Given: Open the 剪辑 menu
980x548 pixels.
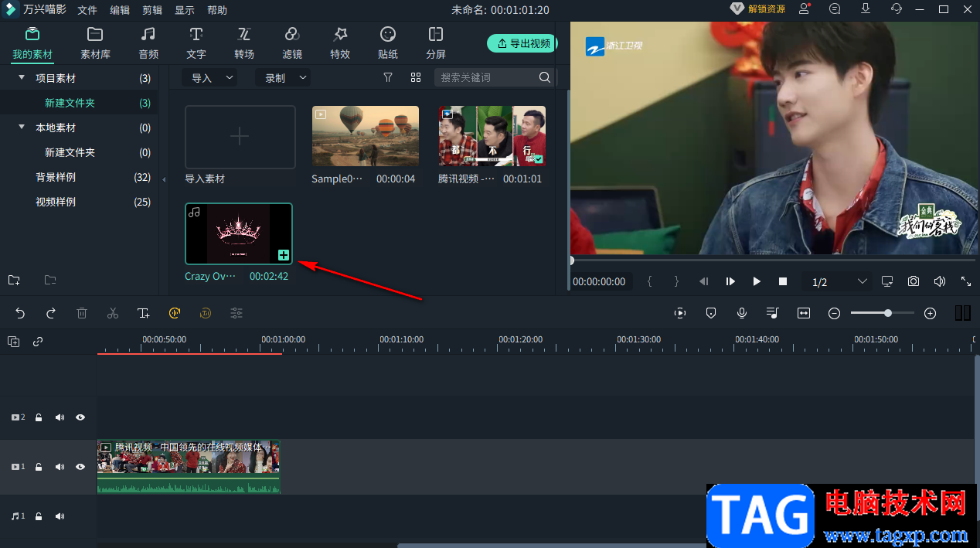Looking at the screenshot, I should tap(152, 10).
